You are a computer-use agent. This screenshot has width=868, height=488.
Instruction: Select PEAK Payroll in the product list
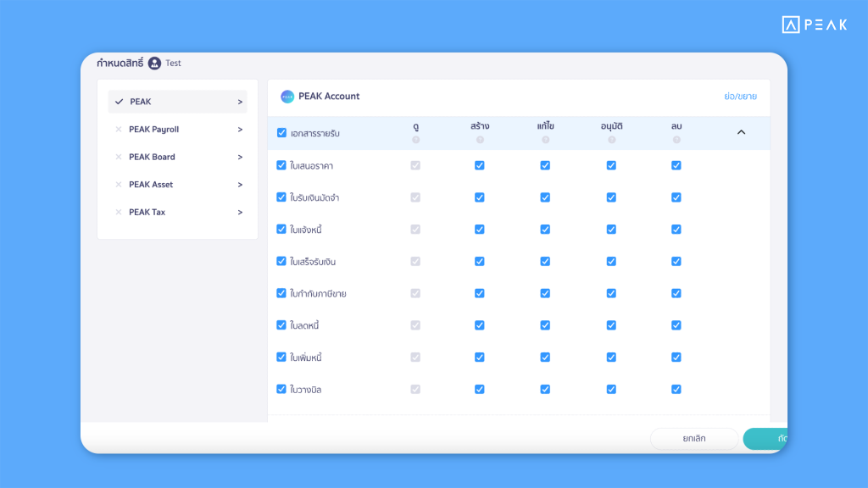tap(178, 130)
